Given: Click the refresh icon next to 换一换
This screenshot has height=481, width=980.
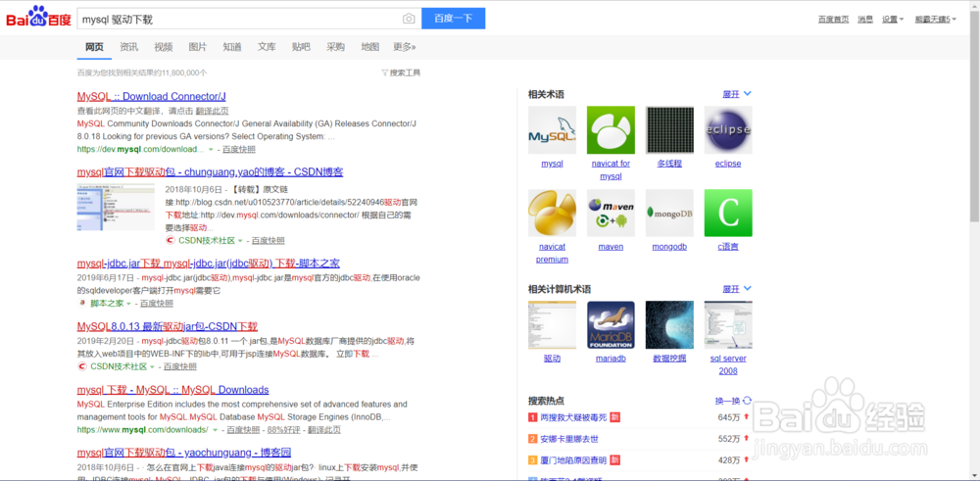Looking at the screenshot, I should pos(748,401).
